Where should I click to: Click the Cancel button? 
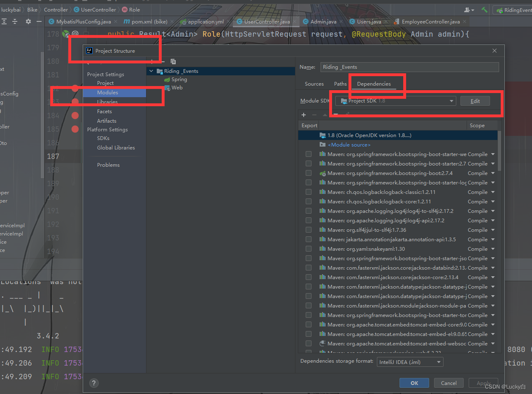pos(449,383)
